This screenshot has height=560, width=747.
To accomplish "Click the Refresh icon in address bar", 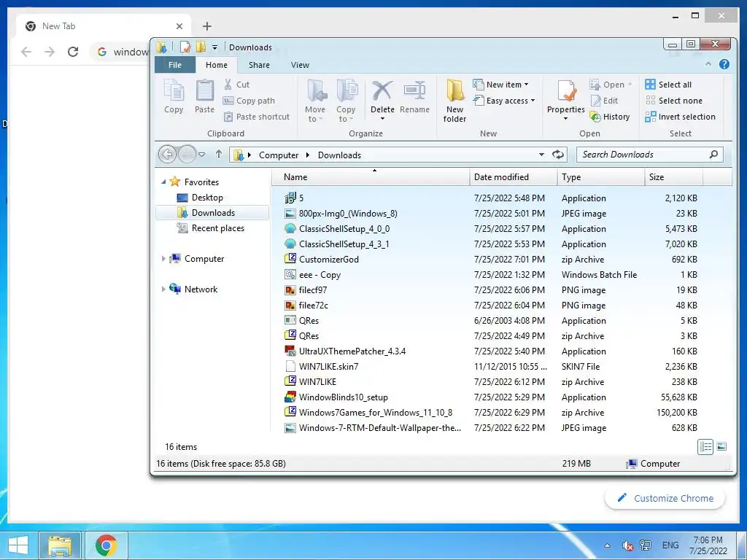I will pos(558,155).
